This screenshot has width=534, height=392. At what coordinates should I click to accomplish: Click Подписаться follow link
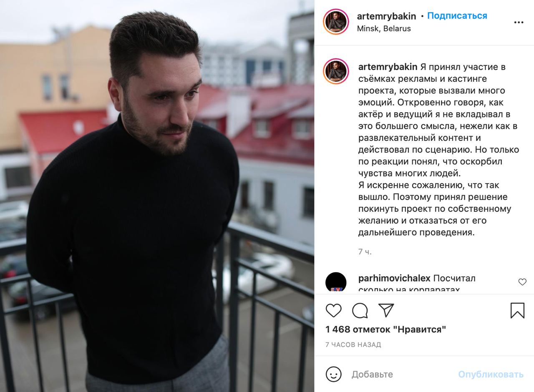coord(457,16)
